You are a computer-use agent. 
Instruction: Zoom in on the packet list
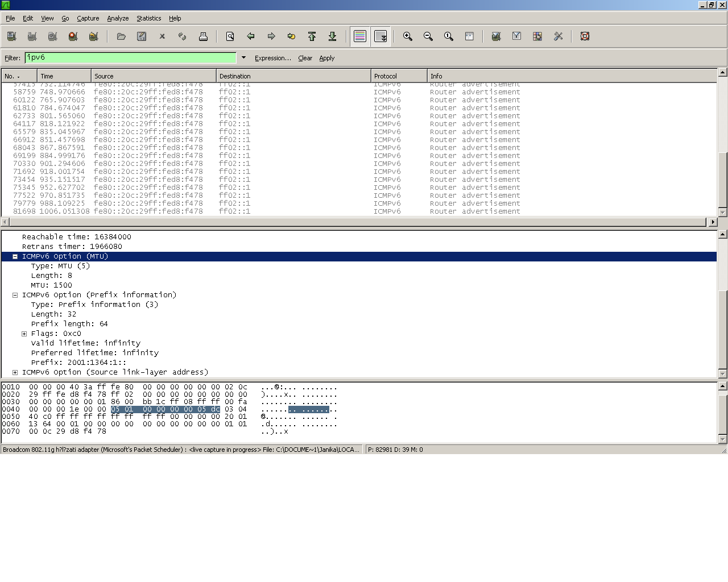[x=407, y=36]
